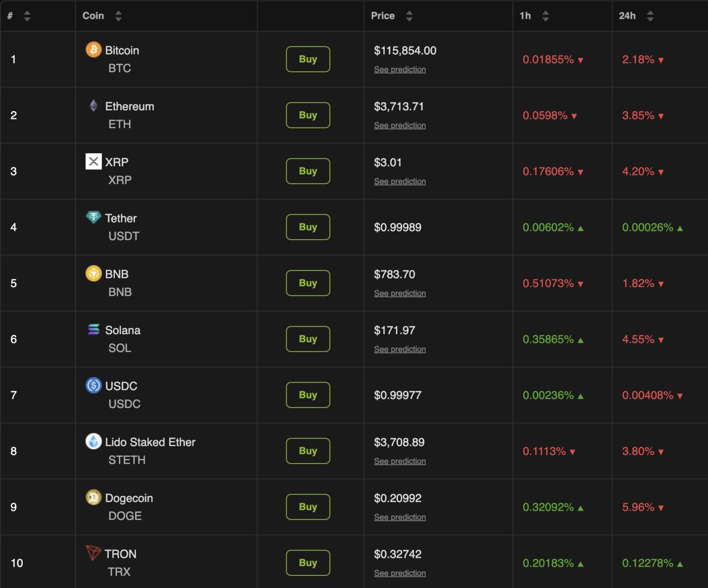Select the Tether coin name text

point(121,218)
